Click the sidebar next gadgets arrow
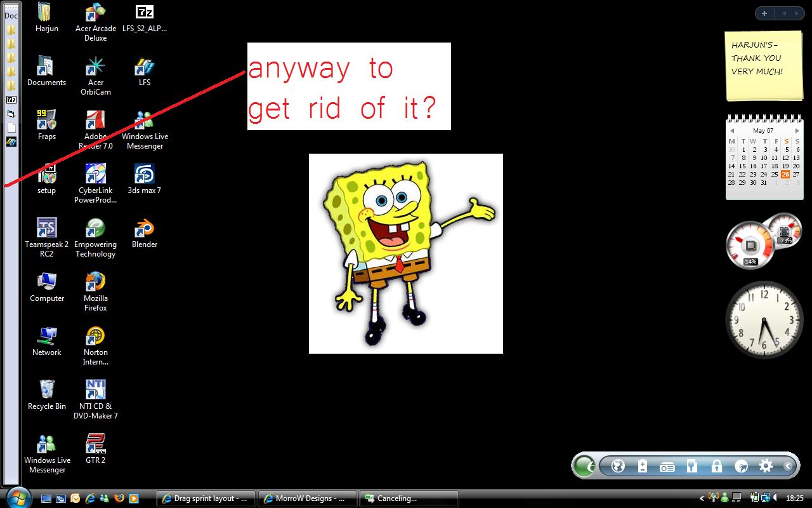The image size is (812, 508). pos(796,13)
